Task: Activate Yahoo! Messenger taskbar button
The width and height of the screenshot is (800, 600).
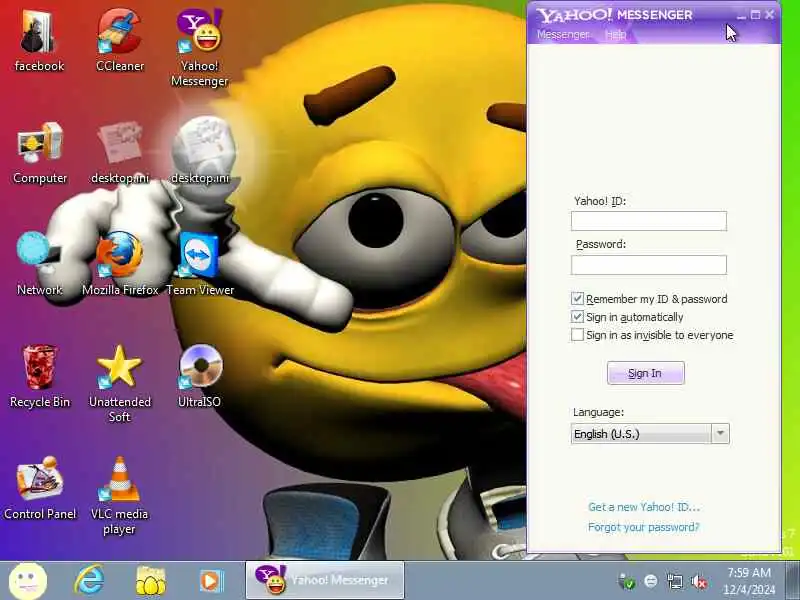Action: 325,580
